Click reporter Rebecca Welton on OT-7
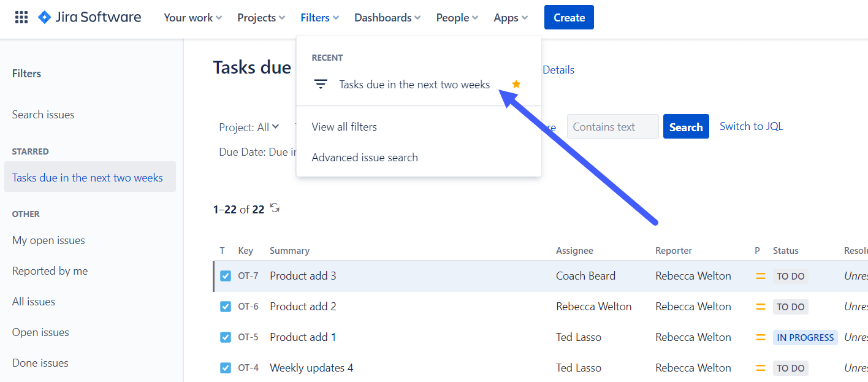This screenshot has width=868, height=382. 693,276
